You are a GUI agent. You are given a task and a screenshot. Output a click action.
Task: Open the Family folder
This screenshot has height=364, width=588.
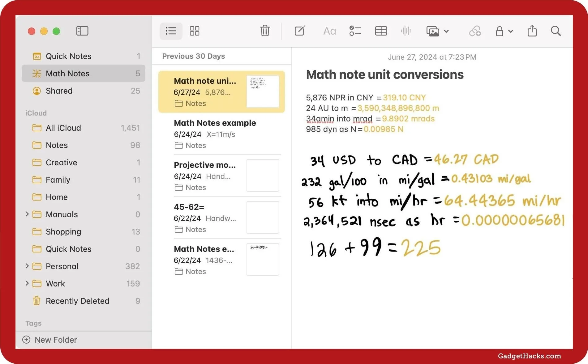click(x=84, y=180)
